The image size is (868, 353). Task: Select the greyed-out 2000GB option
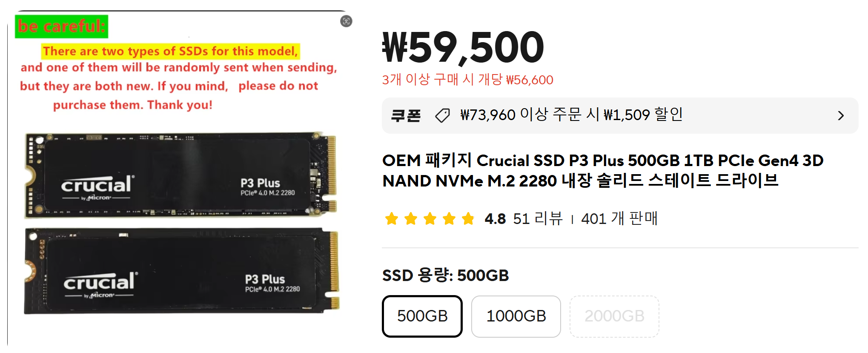tap(614, 316)
